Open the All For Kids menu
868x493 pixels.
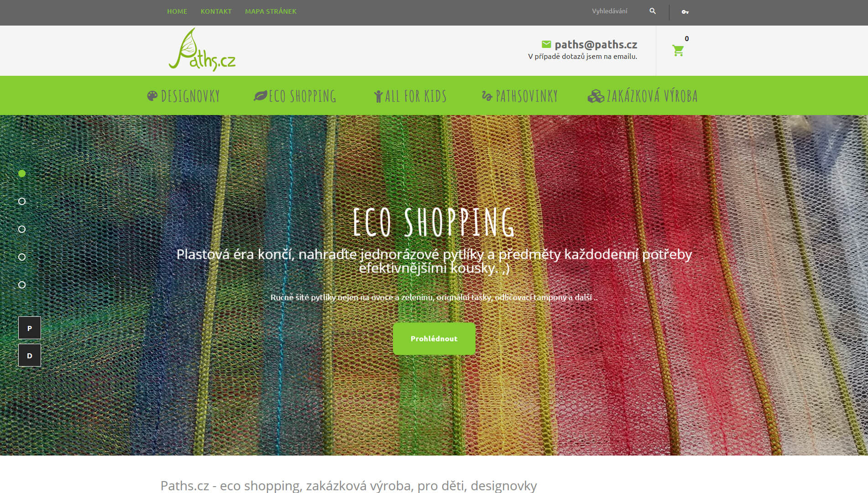[x=410, y=96]
